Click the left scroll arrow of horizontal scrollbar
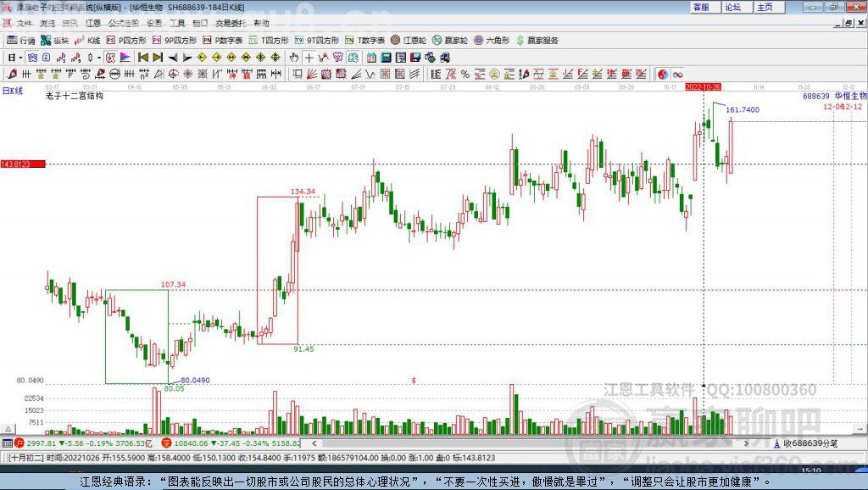 [314, 443]
